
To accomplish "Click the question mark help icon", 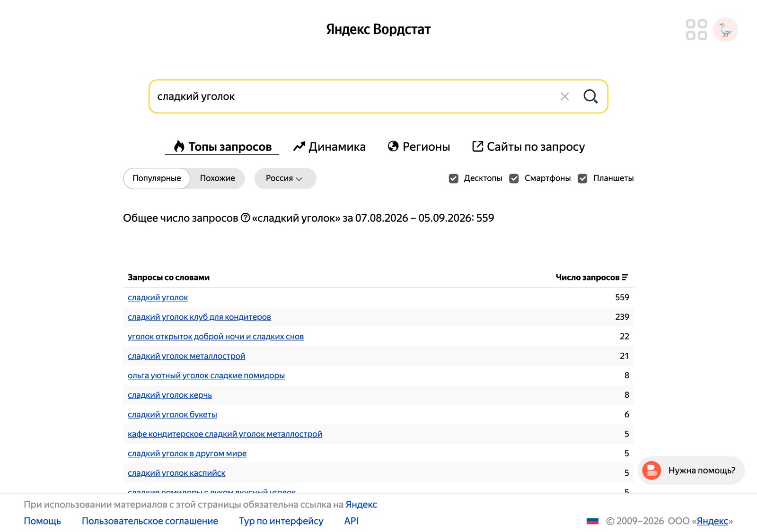I will pos(245,218).
